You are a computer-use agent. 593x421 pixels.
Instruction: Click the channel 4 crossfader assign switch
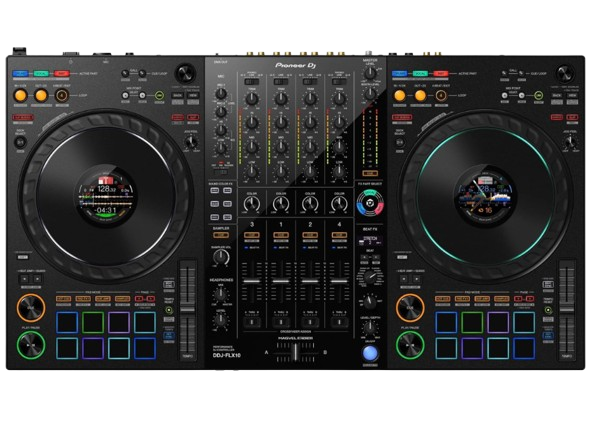point(339,322)
